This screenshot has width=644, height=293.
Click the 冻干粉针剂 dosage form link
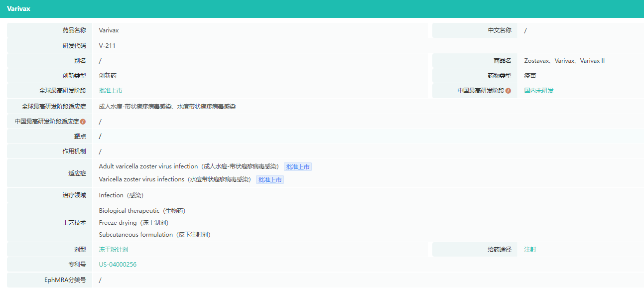click(114, 250)
